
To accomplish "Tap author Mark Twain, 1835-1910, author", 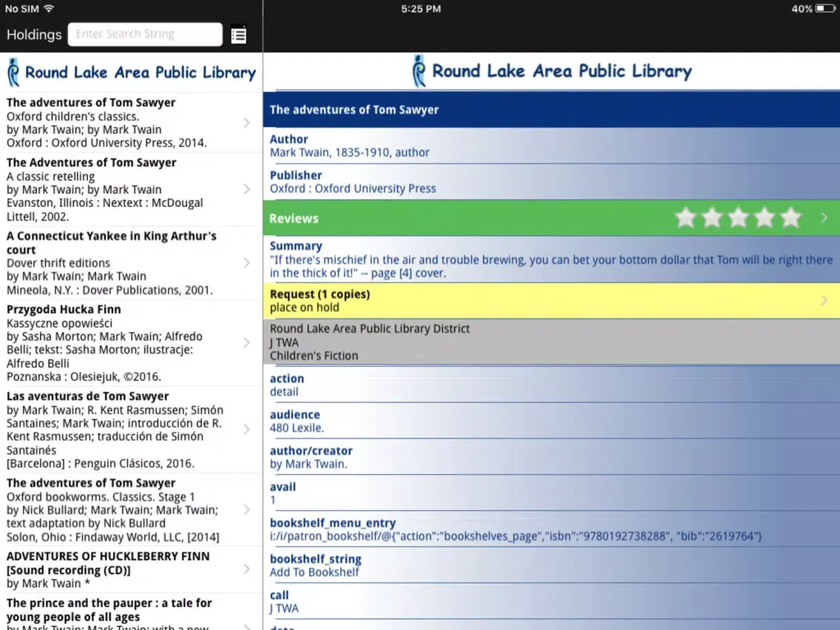I will click(x=350, y=152).
